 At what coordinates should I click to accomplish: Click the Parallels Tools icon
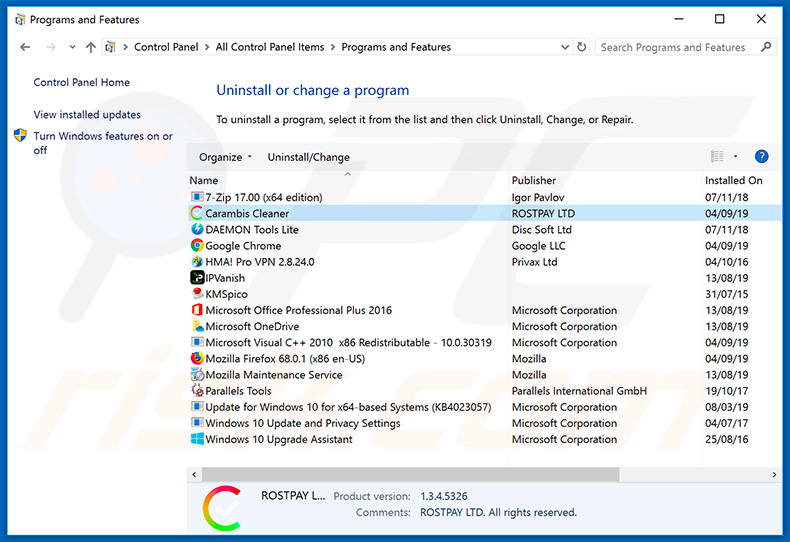pos(197,390)
